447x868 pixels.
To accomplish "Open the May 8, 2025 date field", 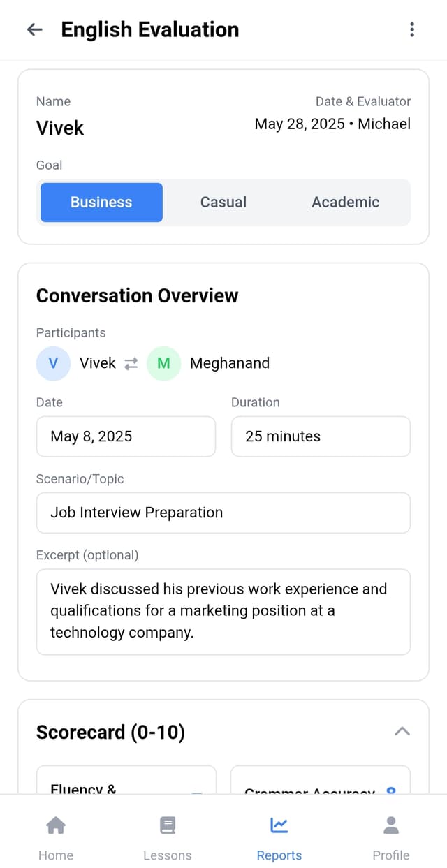I will point(126,436).
